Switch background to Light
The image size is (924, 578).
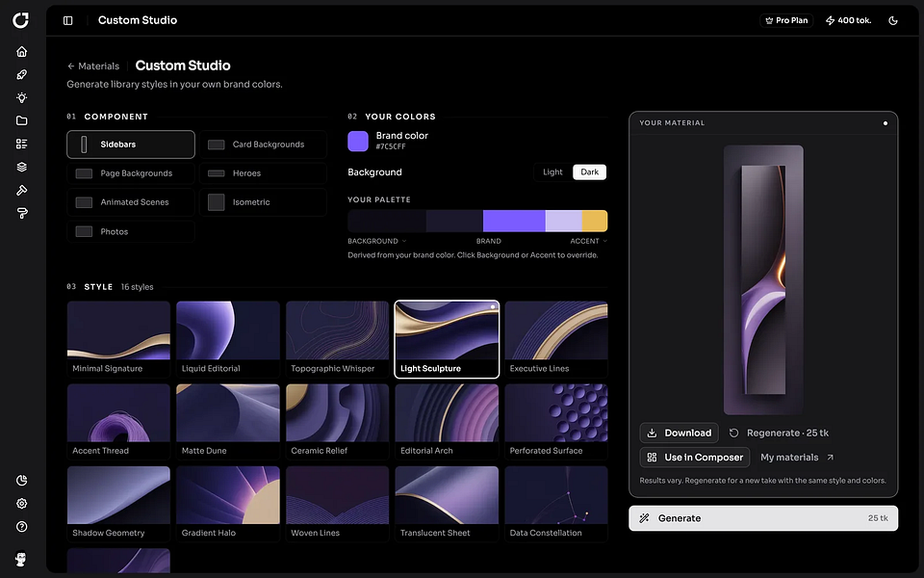point(552,172)
